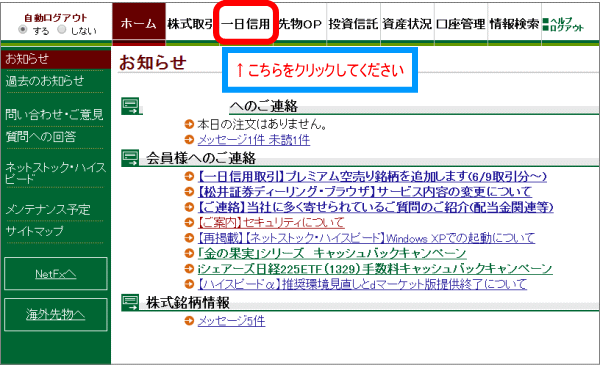600x365 pixels.
Task: Click the arrow bullet beside セキュリティについて
Action: click(189, 222)
